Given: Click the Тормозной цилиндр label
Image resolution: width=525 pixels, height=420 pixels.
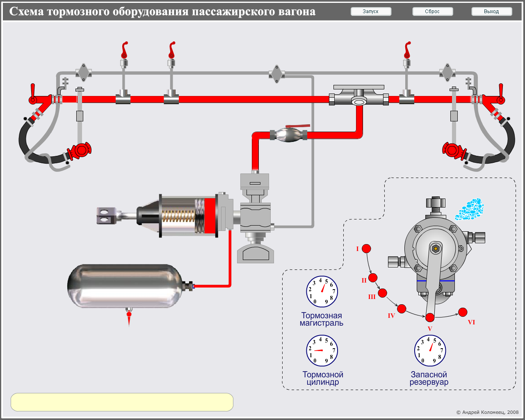Looking at the screenshot, I should [x=323, y=378].
